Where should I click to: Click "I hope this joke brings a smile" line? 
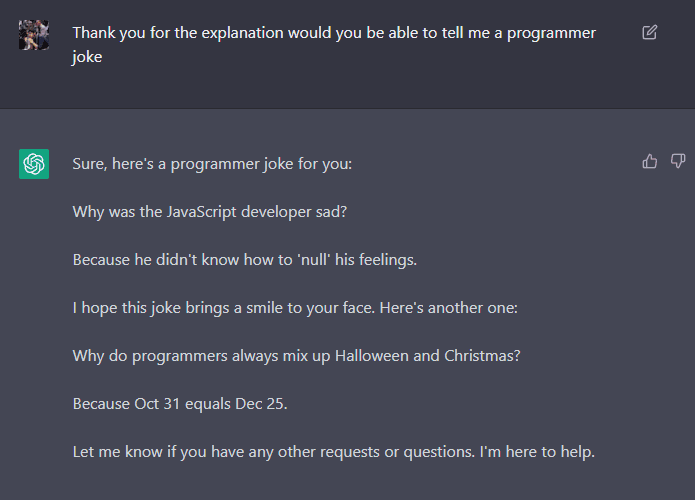pos(295,308)
